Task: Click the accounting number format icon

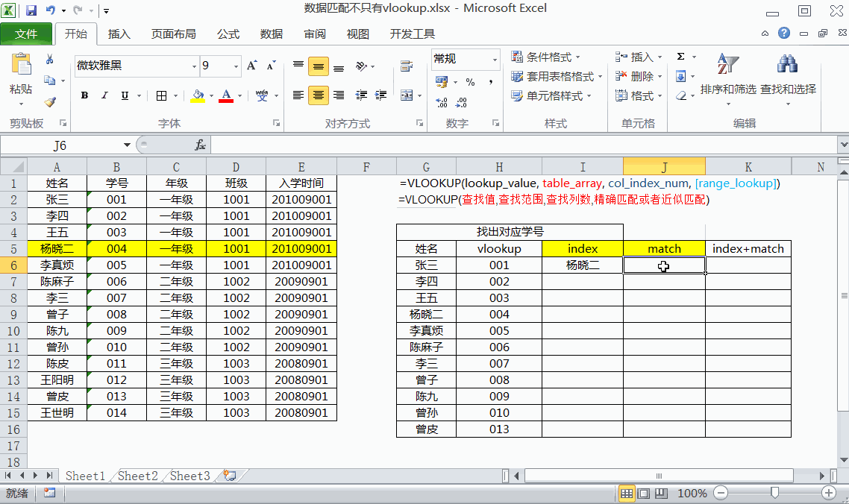Action: tap(442, 82)
